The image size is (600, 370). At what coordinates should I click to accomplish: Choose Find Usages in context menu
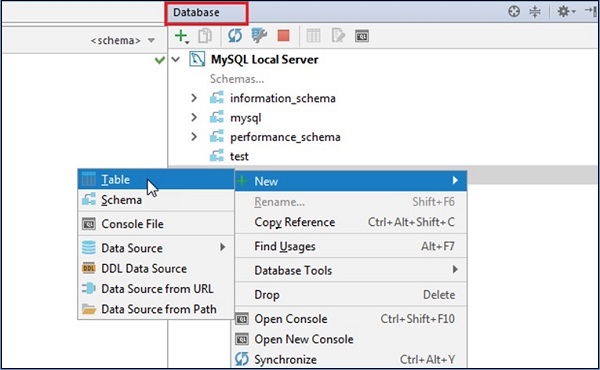click(351, 246)
